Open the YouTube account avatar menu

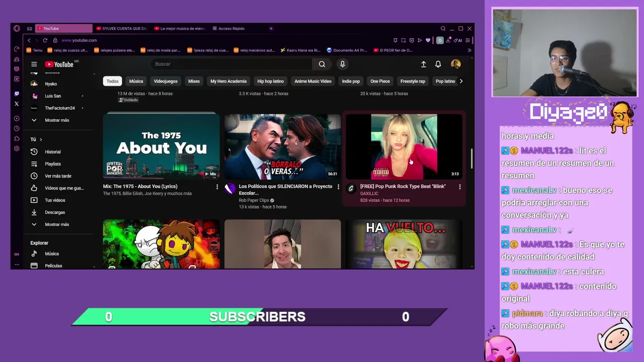[456, 64]
